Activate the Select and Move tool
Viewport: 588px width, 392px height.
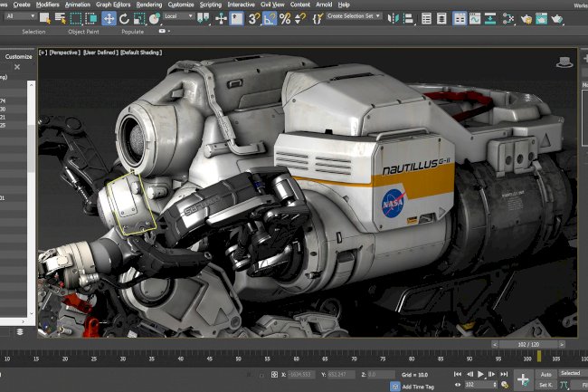point(109,18)
